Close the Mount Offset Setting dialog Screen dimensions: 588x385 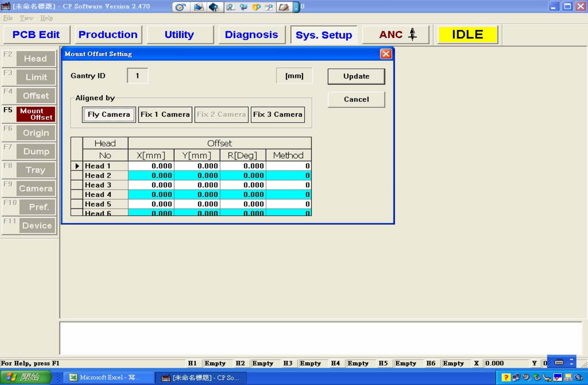[386, 54]
